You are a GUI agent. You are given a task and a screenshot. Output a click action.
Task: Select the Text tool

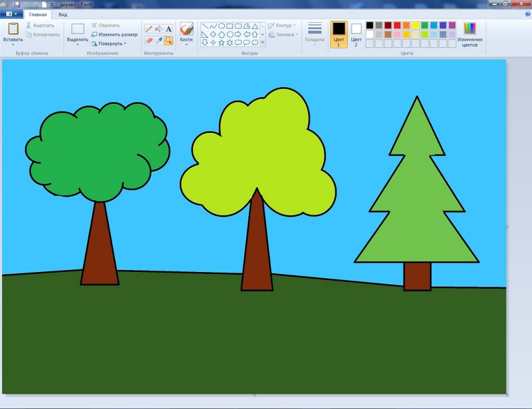[169, 29]
